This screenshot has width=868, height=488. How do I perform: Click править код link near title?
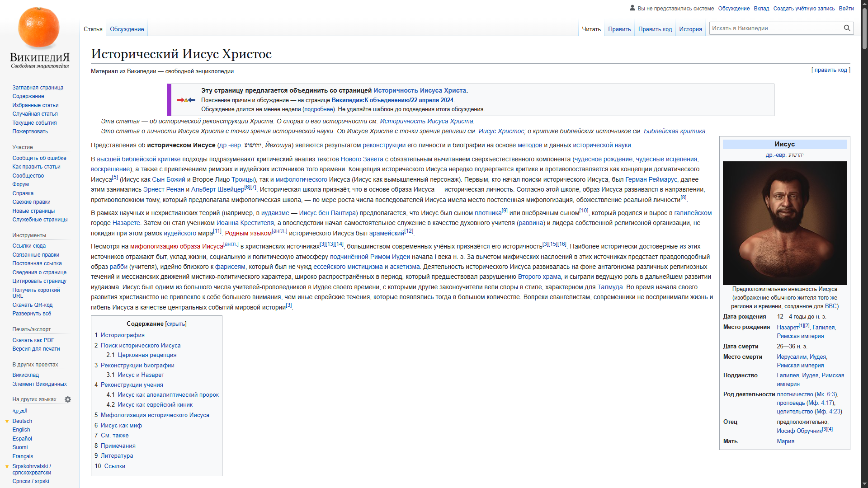(x=830, y=70)
